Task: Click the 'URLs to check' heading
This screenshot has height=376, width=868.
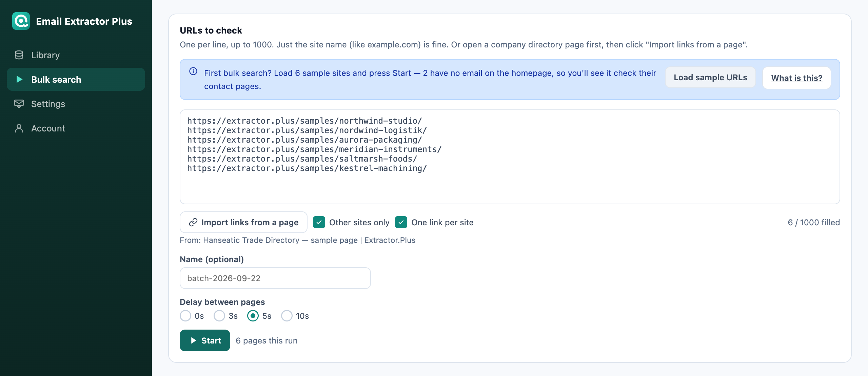Action: [x=211, y=30]
